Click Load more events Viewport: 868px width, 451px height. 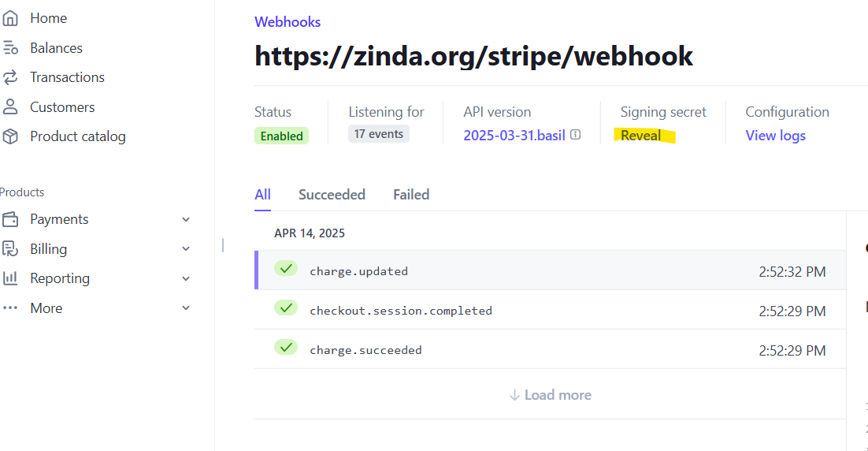pyautogui.click(x=551, y=394)
